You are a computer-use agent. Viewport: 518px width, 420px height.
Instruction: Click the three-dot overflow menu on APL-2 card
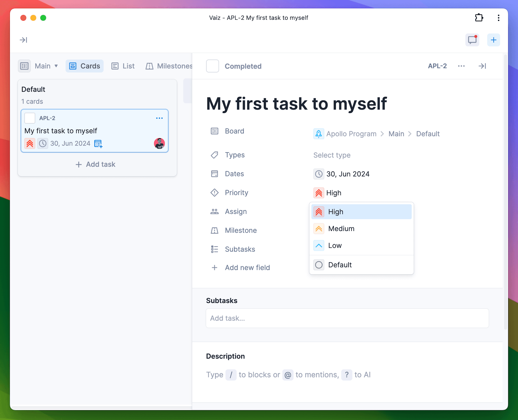[159, 118]
